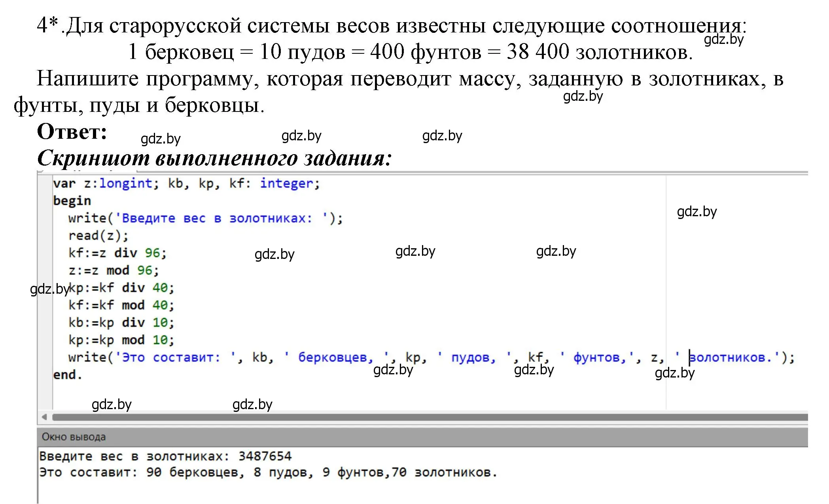Click the line 'kp:=kp mod 10;'
The width and height of the screenshot is (829, 504).
pyautogui.click(x=121, y=340)
